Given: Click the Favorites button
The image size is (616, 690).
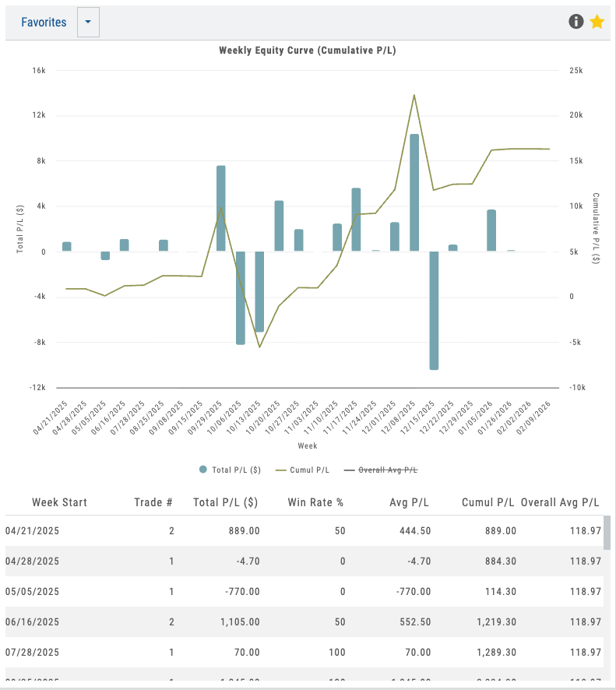Looking at the screenshot, I should 44,23.
